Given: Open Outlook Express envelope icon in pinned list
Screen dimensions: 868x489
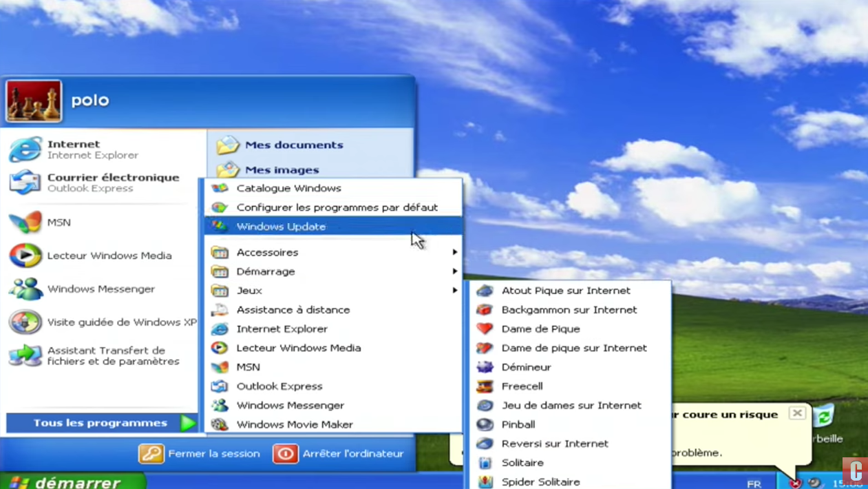Looking at the screenshot, I should [25, 183].
